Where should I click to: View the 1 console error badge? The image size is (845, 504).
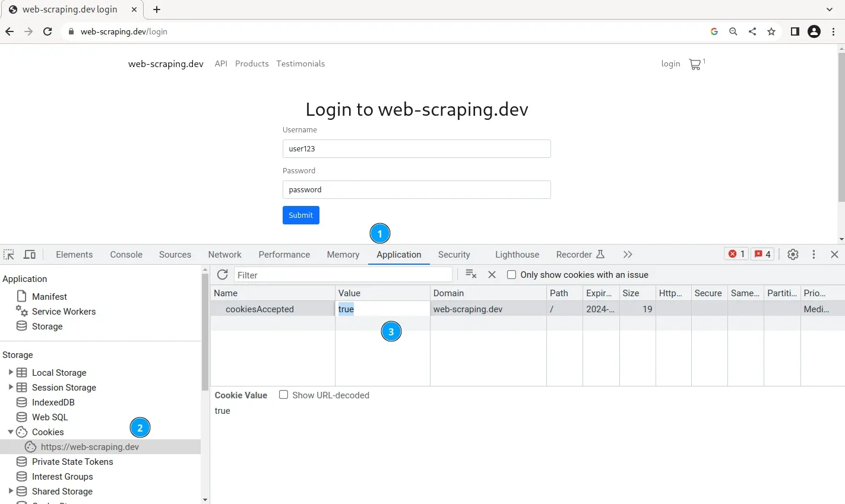coord(736,253)
